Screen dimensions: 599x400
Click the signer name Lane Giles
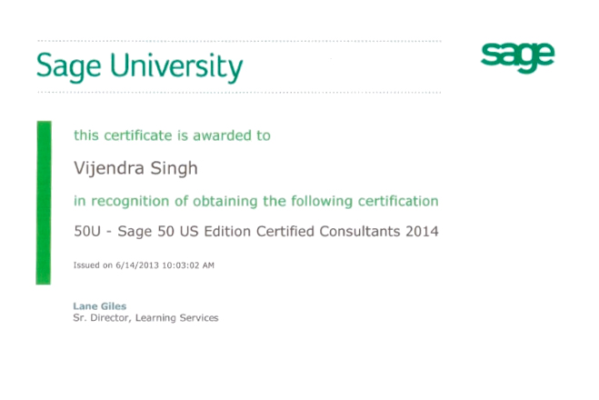click(100, 306)
